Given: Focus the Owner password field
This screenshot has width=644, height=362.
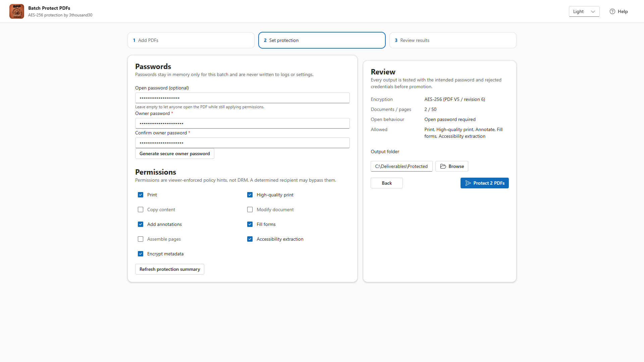Looking at the screenshot, I should [242, 123].
